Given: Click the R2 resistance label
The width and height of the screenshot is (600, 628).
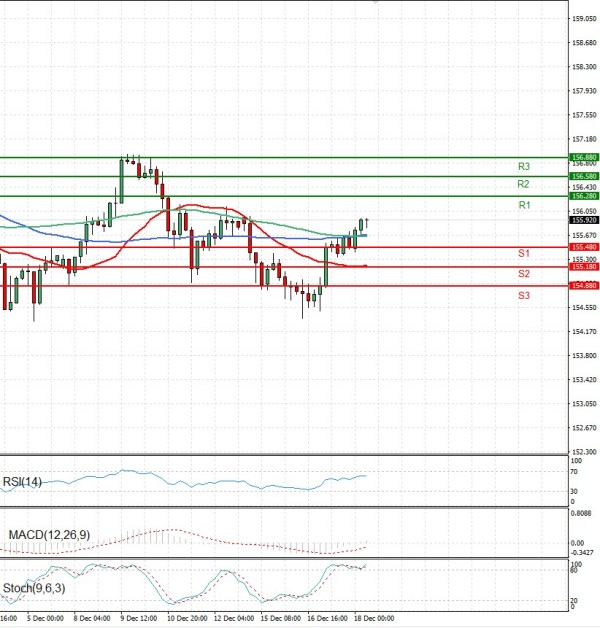Looking at the screenshot, I should coord(524,185).
